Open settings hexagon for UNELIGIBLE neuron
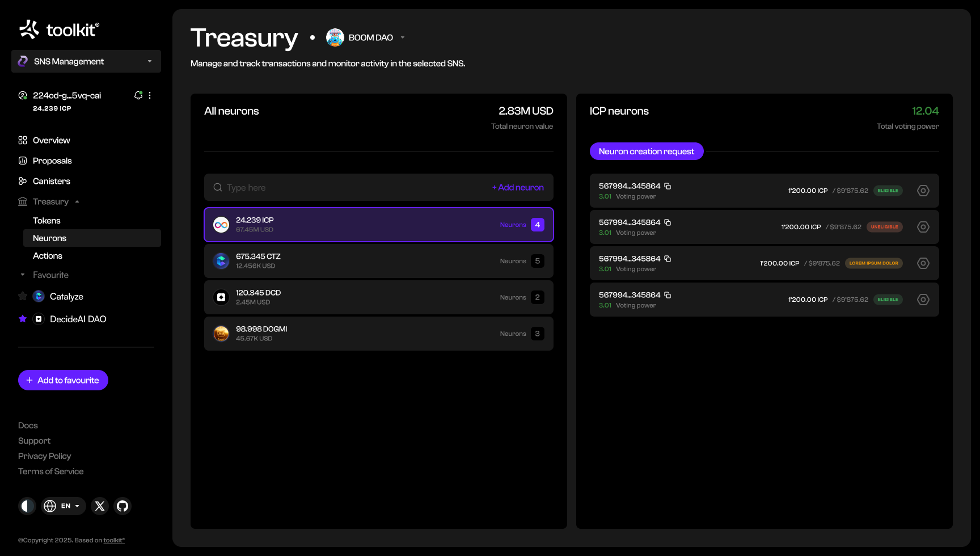 pyautogui.click(x=923, y=227)
